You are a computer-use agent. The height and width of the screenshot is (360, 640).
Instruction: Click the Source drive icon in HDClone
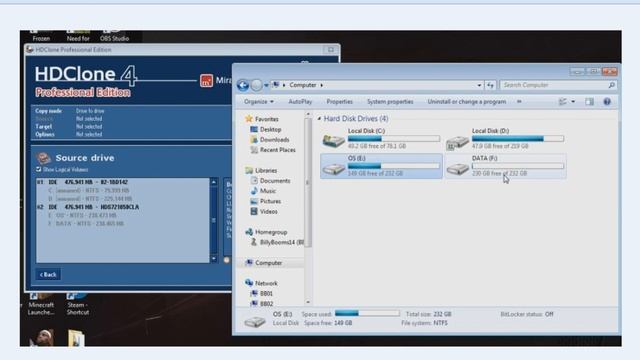pos(43,158)
